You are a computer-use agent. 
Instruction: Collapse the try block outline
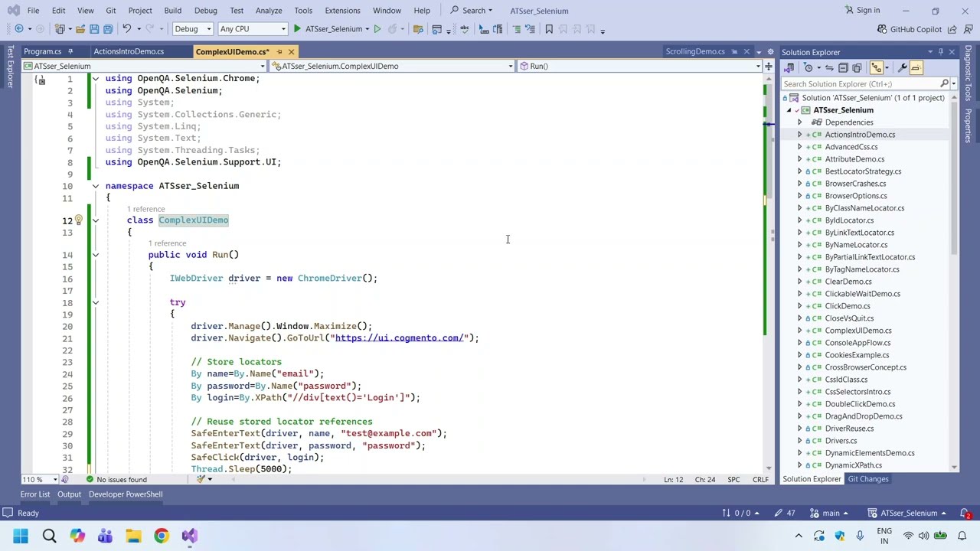(95, 302)
